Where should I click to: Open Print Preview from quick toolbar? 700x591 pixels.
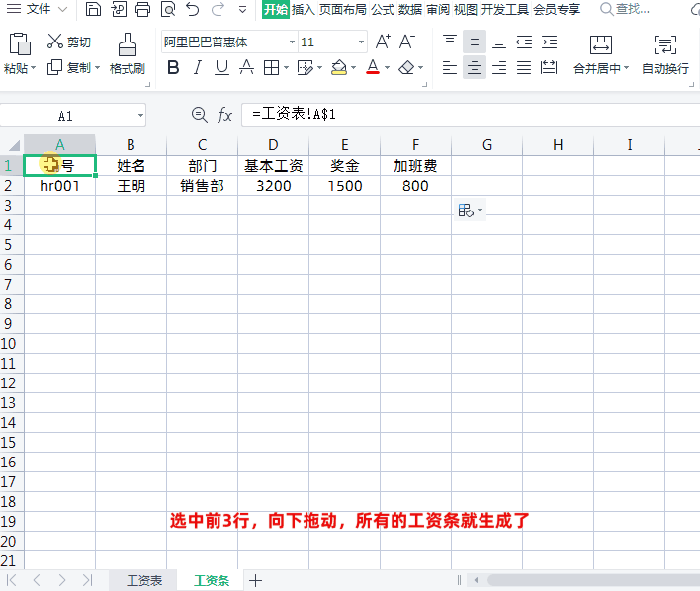pyautogui.click(x=168, y=9)
